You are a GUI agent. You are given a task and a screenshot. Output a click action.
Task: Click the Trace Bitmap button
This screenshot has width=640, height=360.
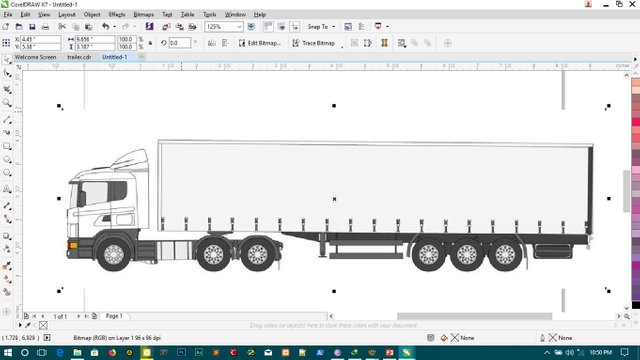point(313,43)
